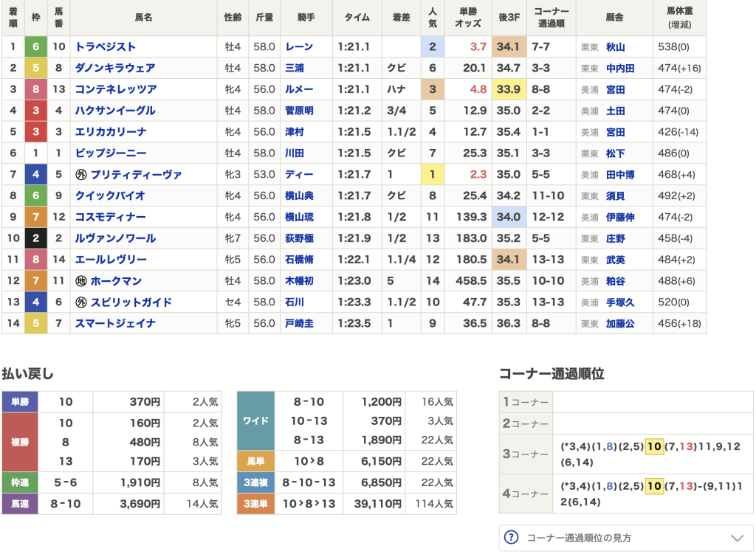Open jockey 石川 profile
This screenshot has height=554, width=756.
pyautogui.click(x=294, y=302)
